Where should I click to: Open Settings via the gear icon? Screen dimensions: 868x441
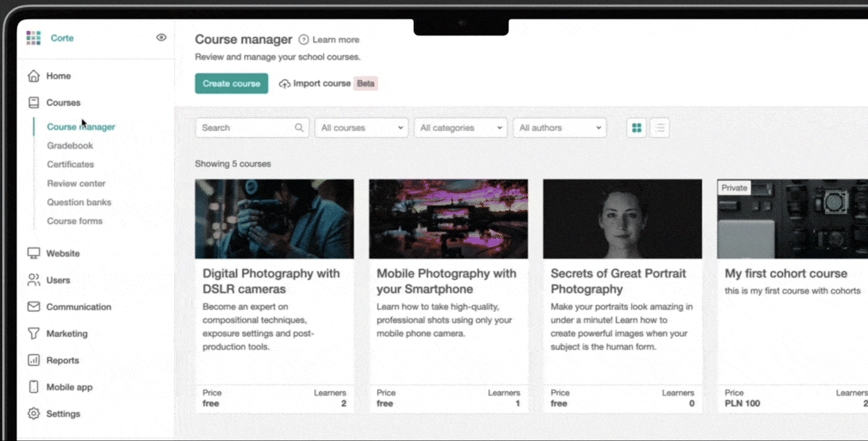coord(34,414)
